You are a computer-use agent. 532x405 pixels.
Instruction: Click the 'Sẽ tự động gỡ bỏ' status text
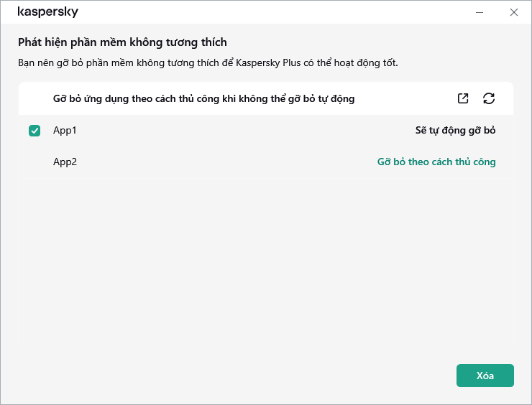[455, 131]
